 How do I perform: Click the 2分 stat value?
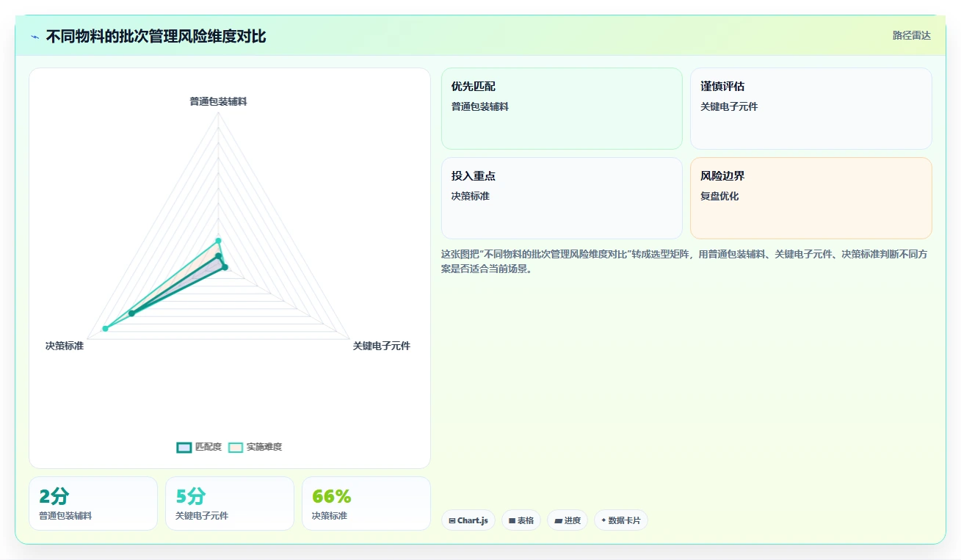click(x=54, y=497)
